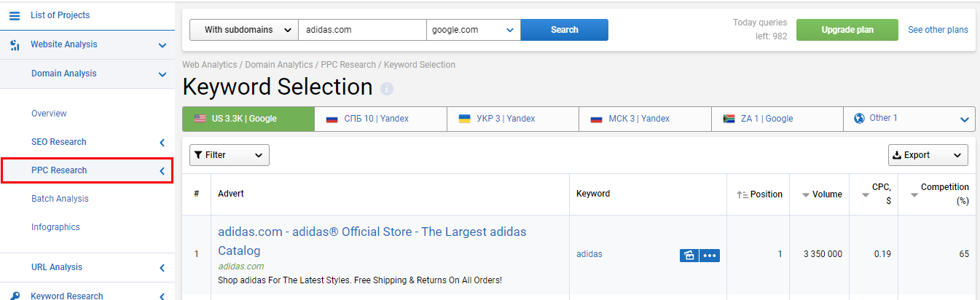980x300 pixels.
Task: Click the Upgrade plan button
Action: click(847, 30)
